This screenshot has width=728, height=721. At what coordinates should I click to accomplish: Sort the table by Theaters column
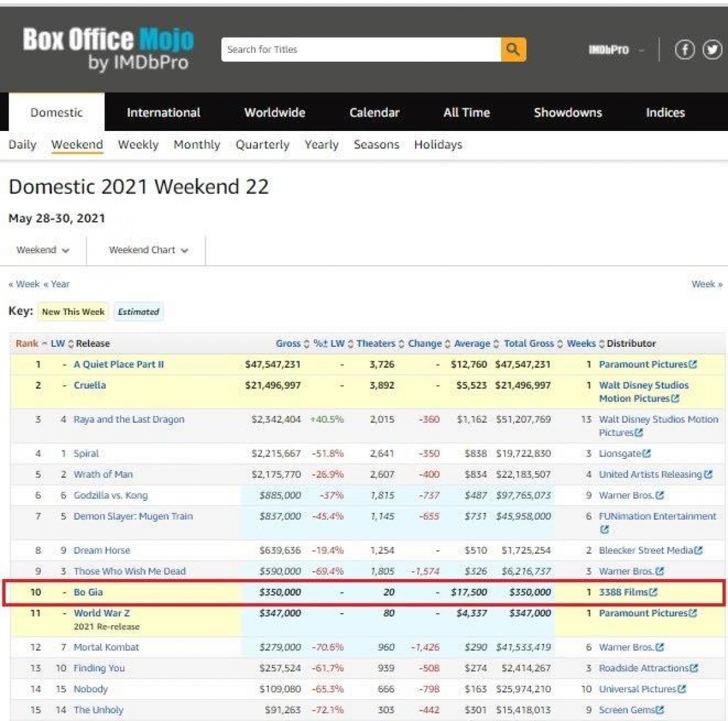376,343
